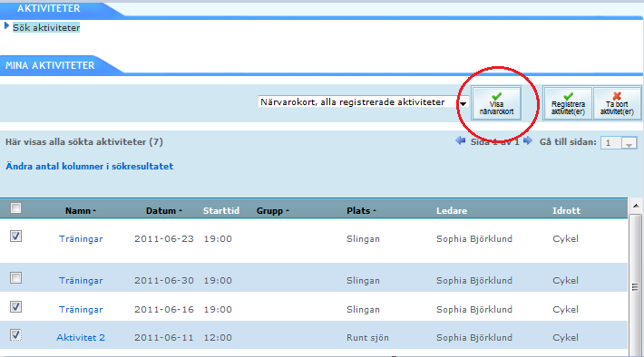Image resolution: width=644 pixels, height=357 pixels.
Task: Uncheck the 2011-06-16 Träningar checkbox
Action: [15, 306]
